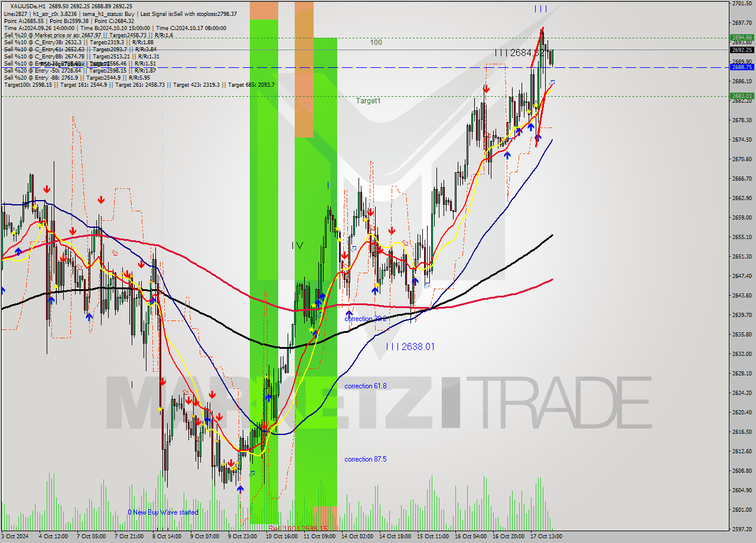Click the XAUUSDe,H1 symbol title
Screen dimensions: 756x543
28,6
